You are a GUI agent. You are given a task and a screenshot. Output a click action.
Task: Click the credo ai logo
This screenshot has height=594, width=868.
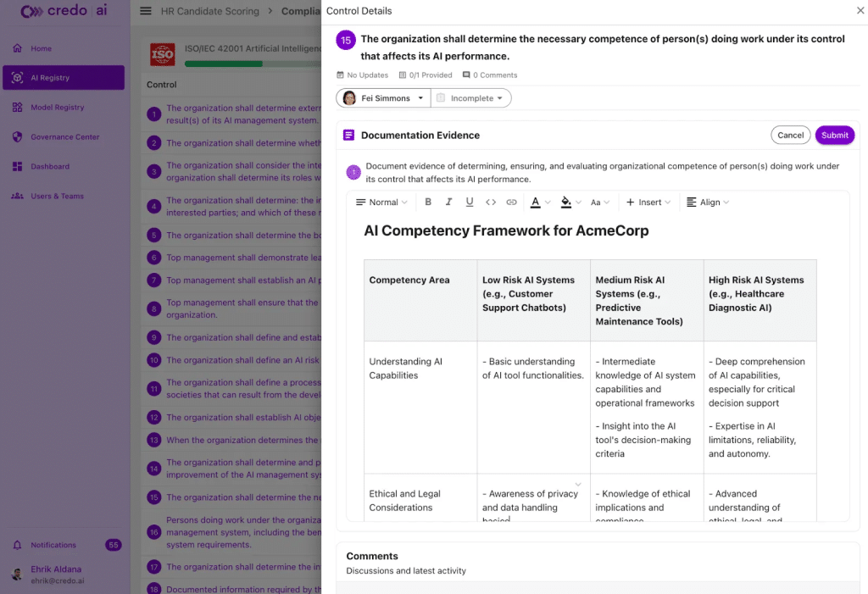[x=64, y=10]
